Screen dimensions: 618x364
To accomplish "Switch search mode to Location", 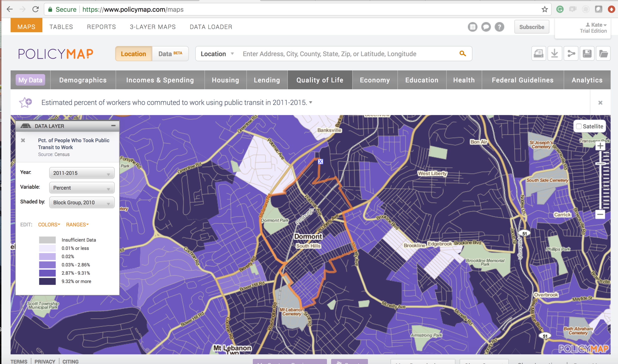I will [x=133, y=54].
